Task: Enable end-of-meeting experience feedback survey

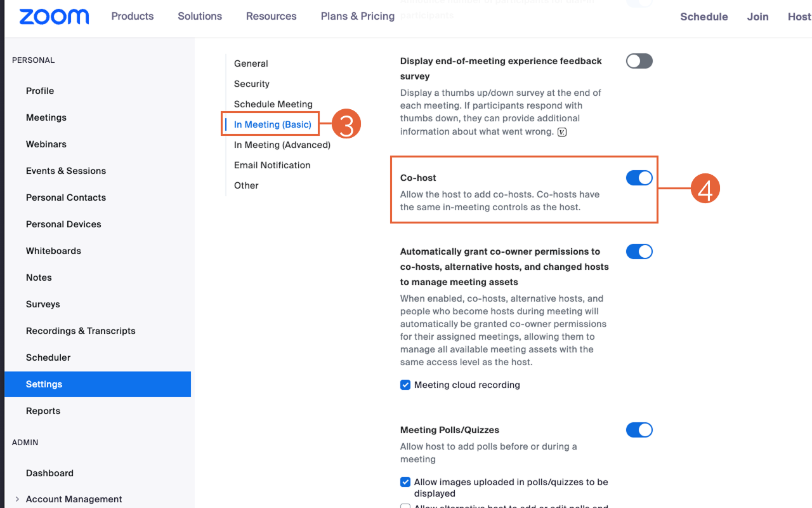Action: (639, 61)
